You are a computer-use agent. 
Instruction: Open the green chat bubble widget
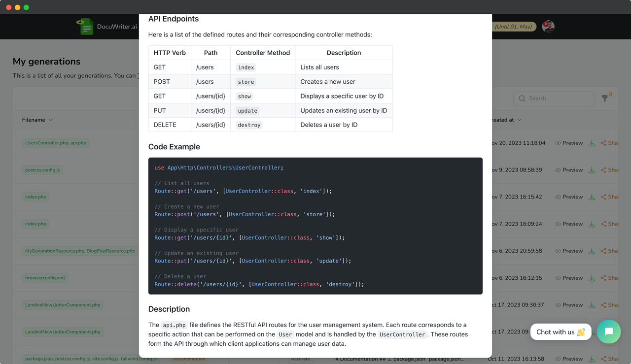[609, 331]
